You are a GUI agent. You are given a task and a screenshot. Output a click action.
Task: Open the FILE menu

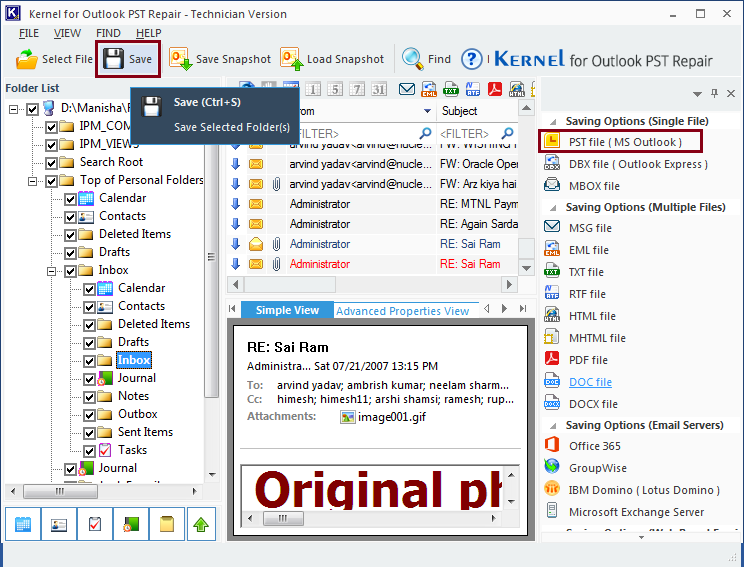[29, 33]
